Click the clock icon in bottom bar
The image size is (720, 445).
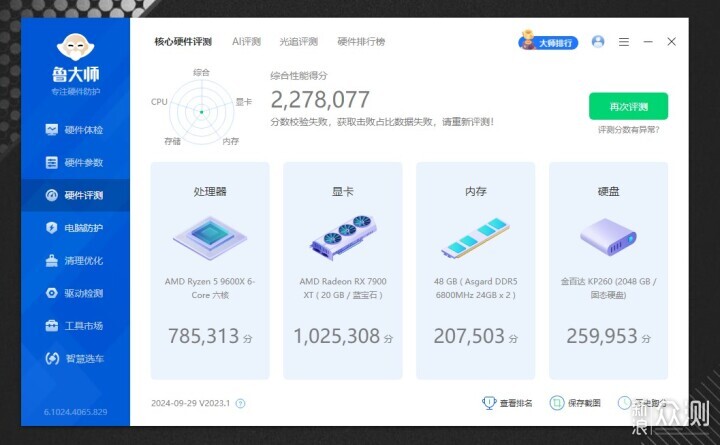(624, 403)
